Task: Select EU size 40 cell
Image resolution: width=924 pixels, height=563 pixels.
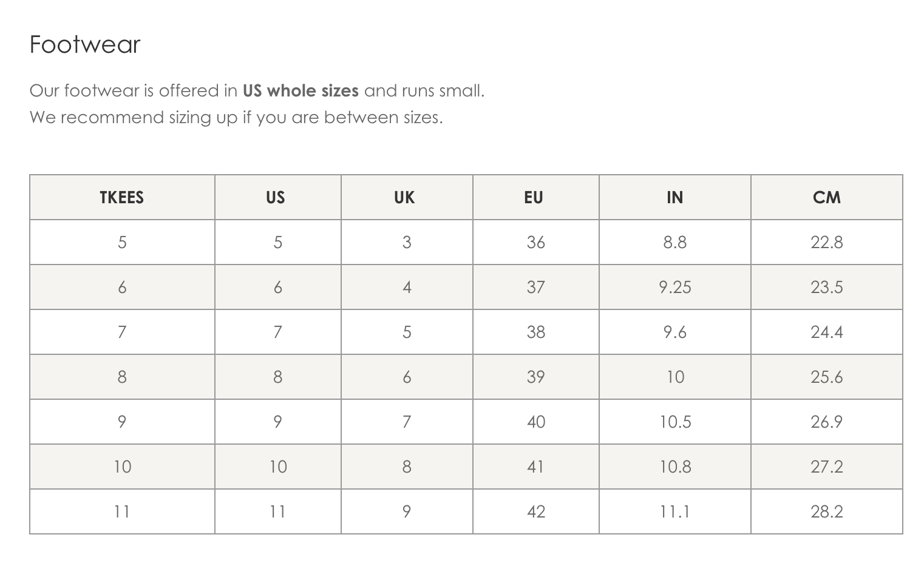Action: pyautogui.click(x=536, y=422)
